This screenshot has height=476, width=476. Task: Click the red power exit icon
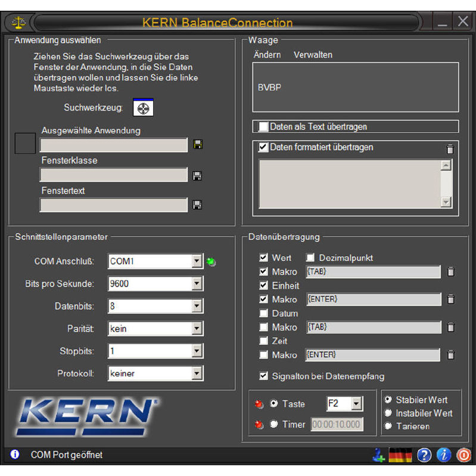point(464,455)
